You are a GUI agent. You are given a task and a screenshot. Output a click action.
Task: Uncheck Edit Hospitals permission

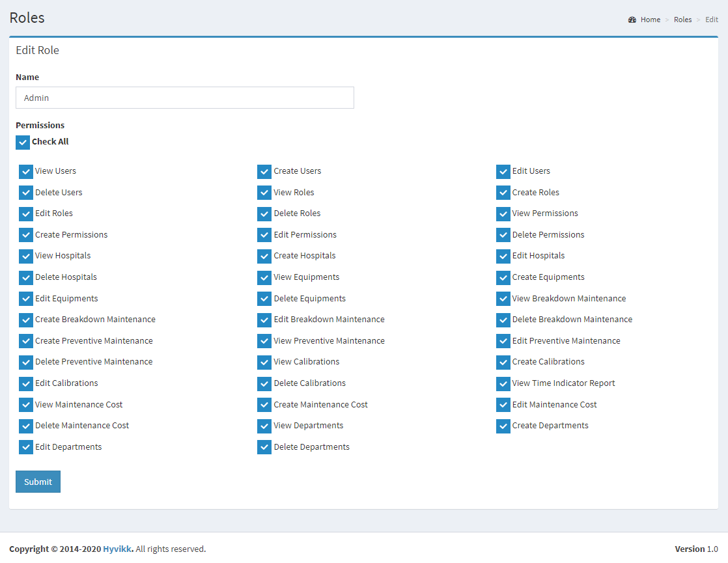tap(503, 256)
